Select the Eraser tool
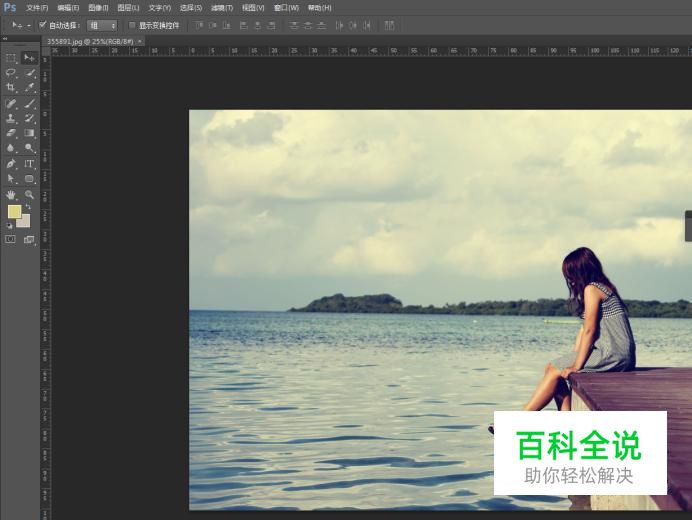This screenshot has width=692, height=520. 11,133
